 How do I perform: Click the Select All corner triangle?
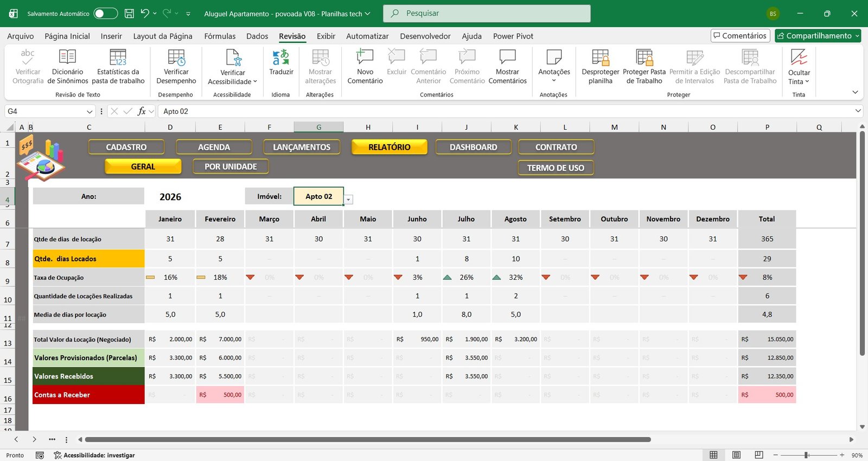(x=10, y=127)
